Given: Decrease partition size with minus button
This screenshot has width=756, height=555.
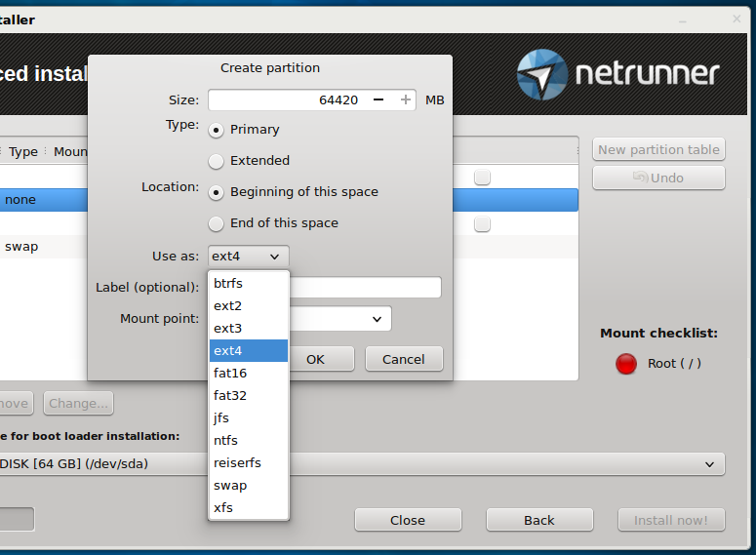Looking at the screenshot, I should pyautogui.click(x=378, y=99).
